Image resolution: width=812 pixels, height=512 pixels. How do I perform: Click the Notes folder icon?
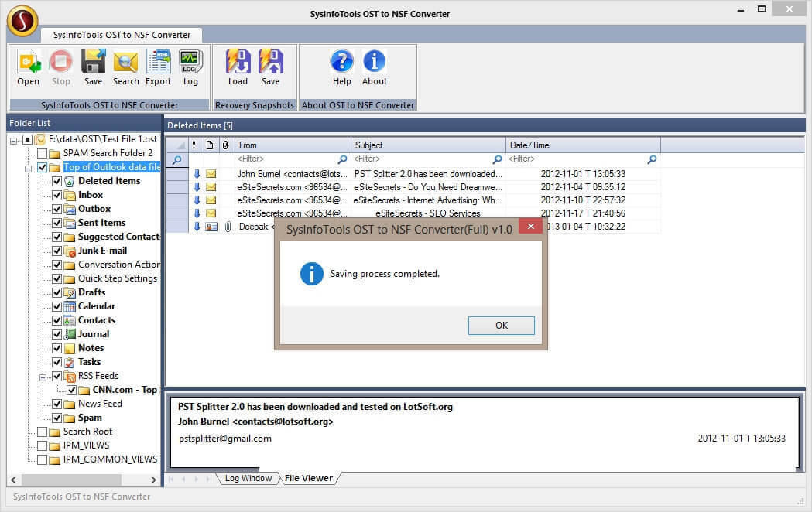coord(70,349)
